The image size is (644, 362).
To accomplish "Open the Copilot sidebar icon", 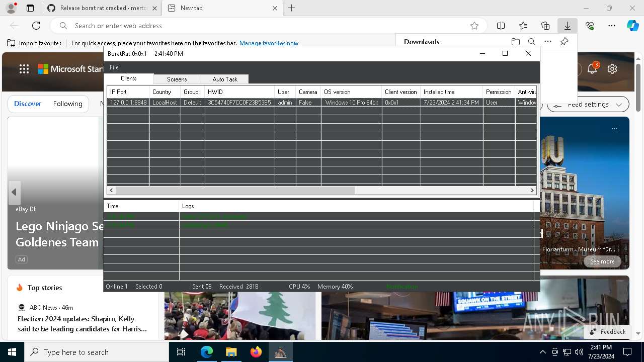I will pyautogui.click(x=632, y=26).
